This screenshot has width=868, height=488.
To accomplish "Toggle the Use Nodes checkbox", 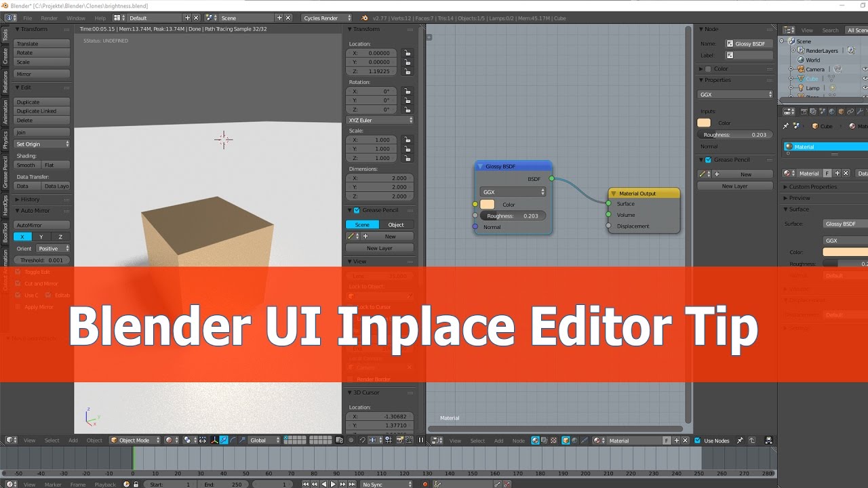I will click(697, 441).
